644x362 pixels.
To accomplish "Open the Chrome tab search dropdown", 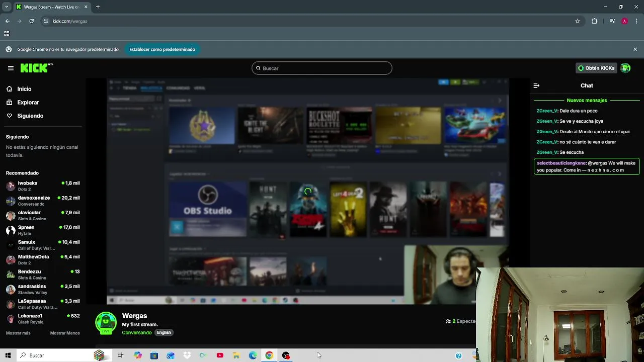I will tap(7, 7).
